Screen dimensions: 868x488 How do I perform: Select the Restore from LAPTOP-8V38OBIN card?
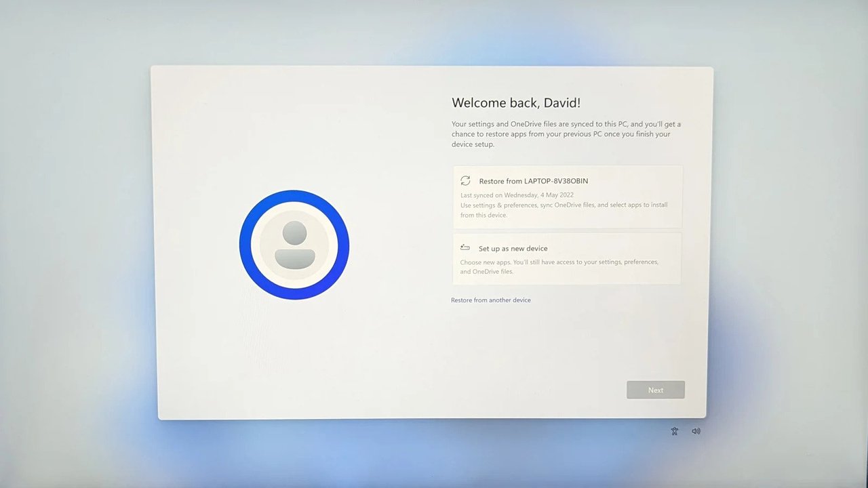pyautogui.click(x=567, y=197)
